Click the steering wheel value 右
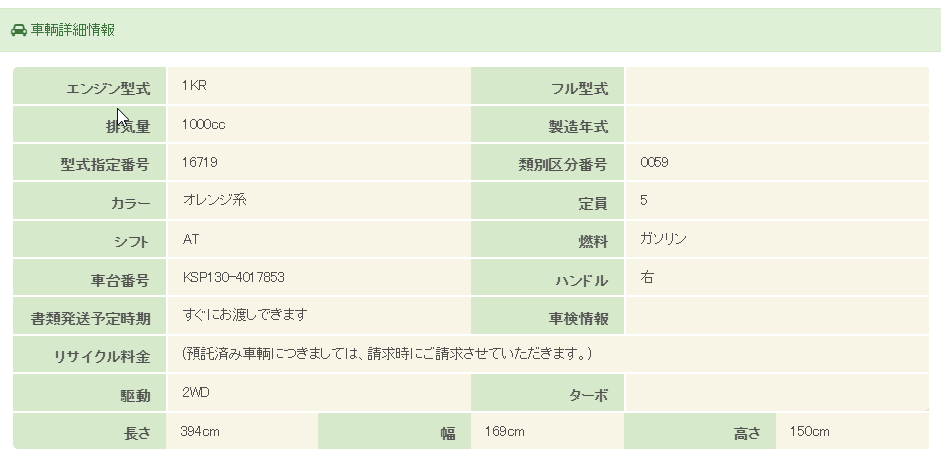Viewport: 941px width, 465px height. click(x=647, y=277)
